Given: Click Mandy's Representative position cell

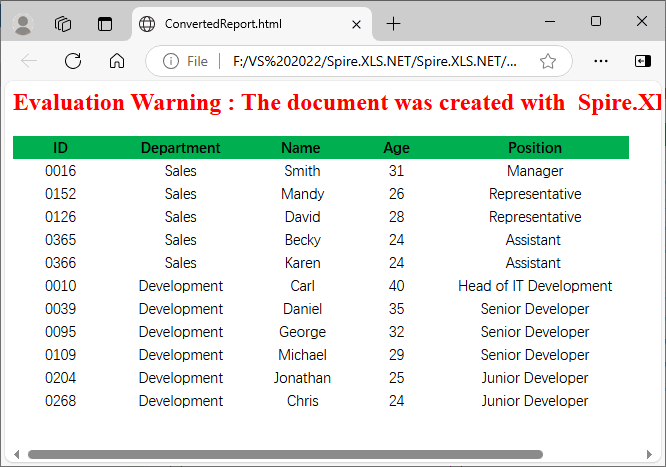Looking at the screenshot, I should pos(535,194).
